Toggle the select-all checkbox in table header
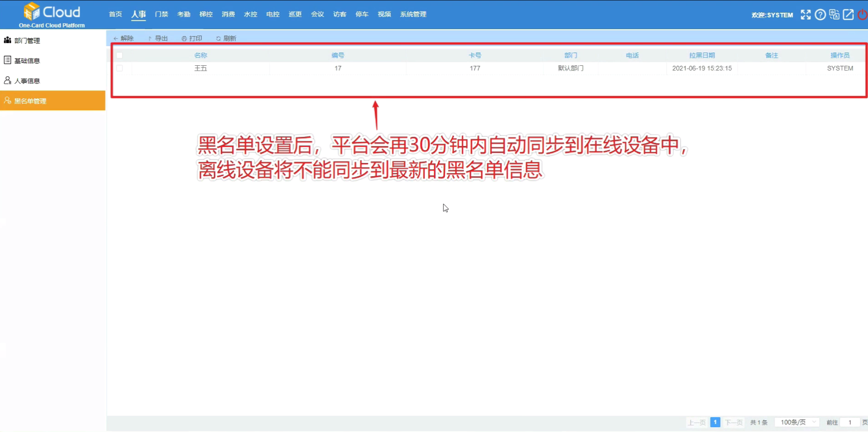 119,55
